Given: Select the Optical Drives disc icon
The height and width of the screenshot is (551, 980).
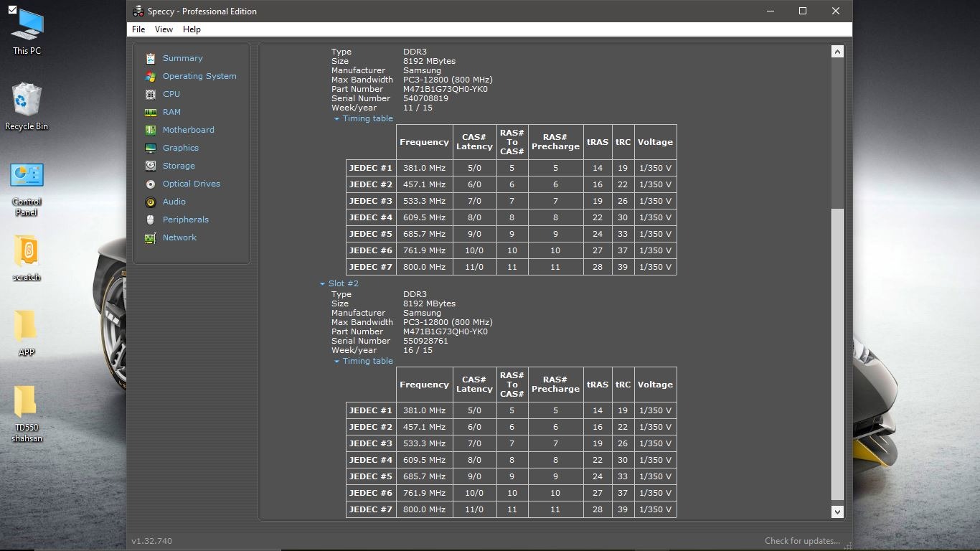Looking at the screenshot, I should point(150,184).
